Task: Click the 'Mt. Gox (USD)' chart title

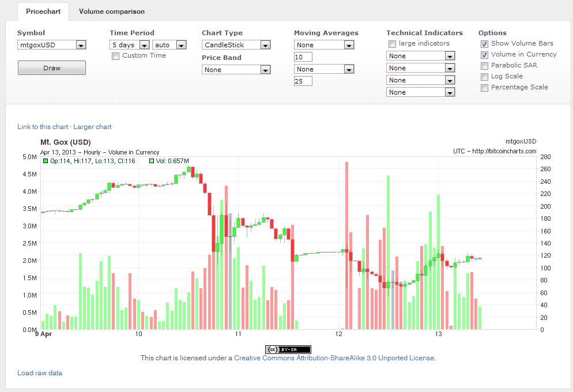Action: click(66, 142)
